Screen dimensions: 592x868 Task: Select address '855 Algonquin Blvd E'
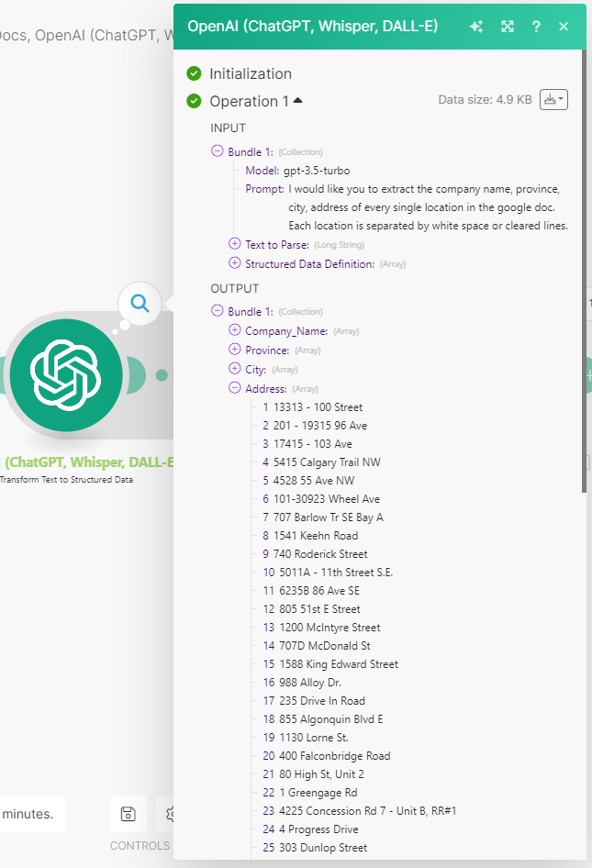click(331, 719)
